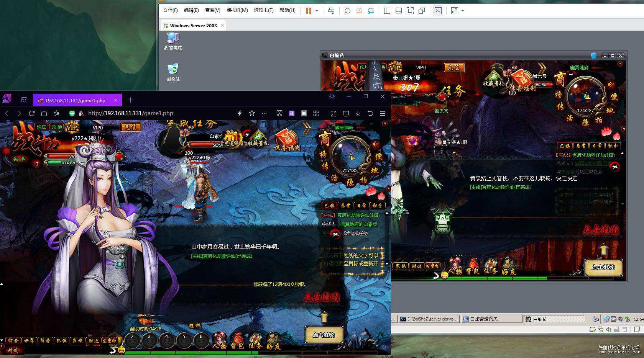Collapse browser game minimap corner arrow
Image resolution: width=644 pixels, height=358 pixels.
pos(385,123)
